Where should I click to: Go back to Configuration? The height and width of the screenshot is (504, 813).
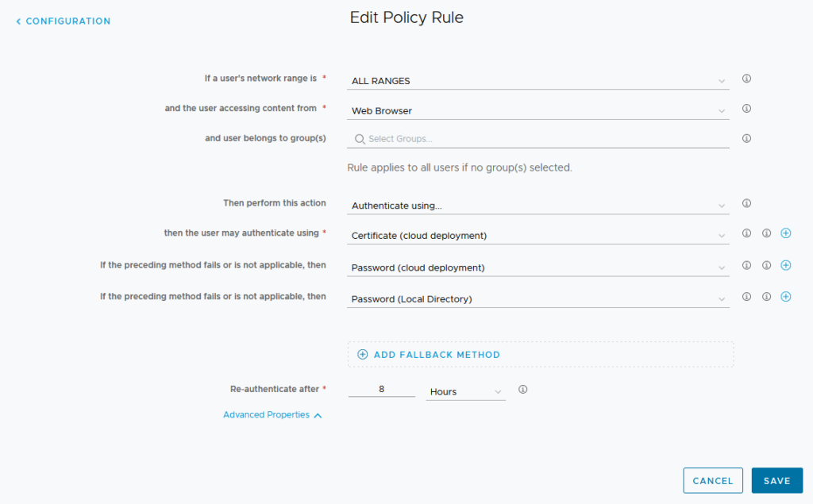(64, 21)
